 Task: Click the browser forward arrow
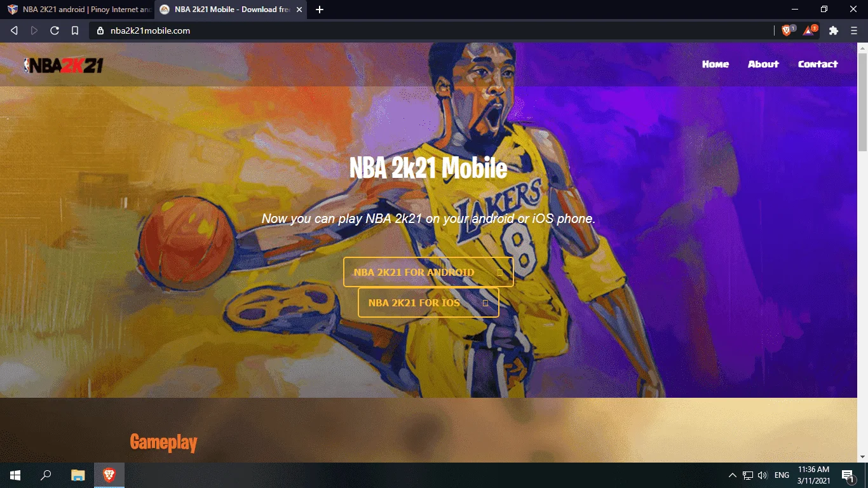(x=34, y=30)
